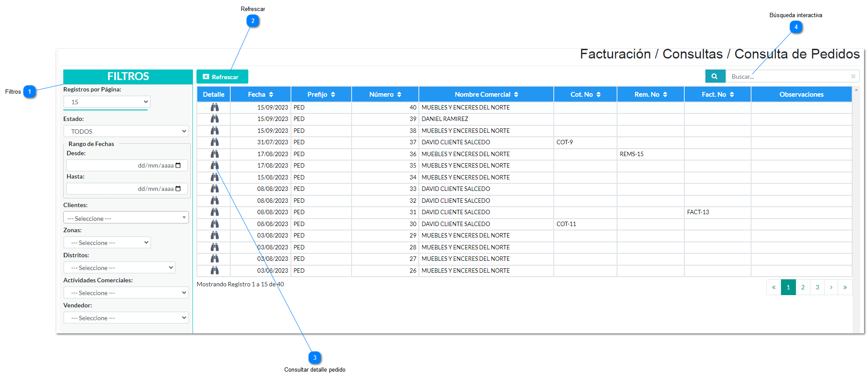Open detail binoculars for order number 38
Image resolution: width=868 pixels, height=380 pixels.
click(214, 131)
